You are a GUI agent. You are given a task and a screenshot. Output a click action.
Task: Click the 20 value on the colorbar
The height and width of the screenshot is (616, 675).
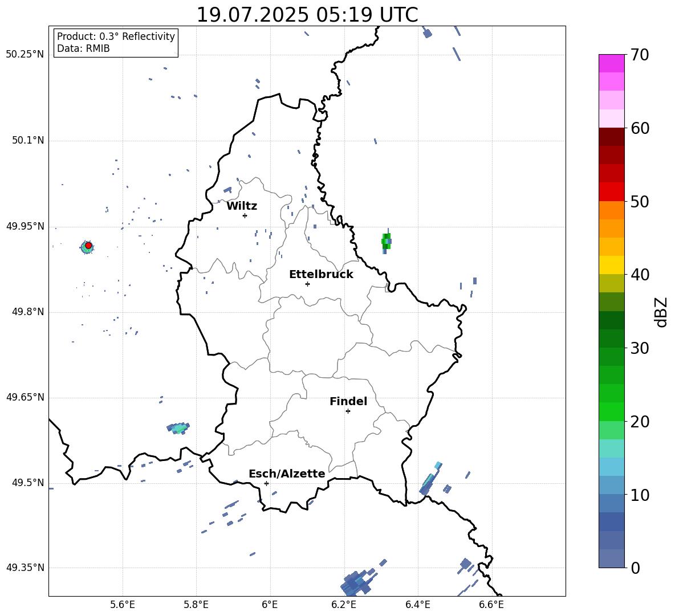[640, 421]
